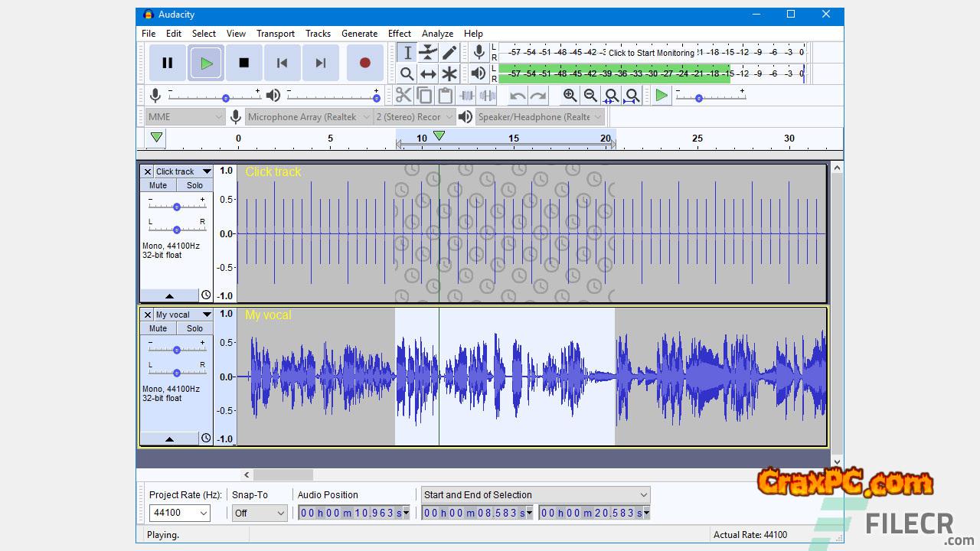Click the Skip to Start button

pyautogui.click(x=282, y=63)
